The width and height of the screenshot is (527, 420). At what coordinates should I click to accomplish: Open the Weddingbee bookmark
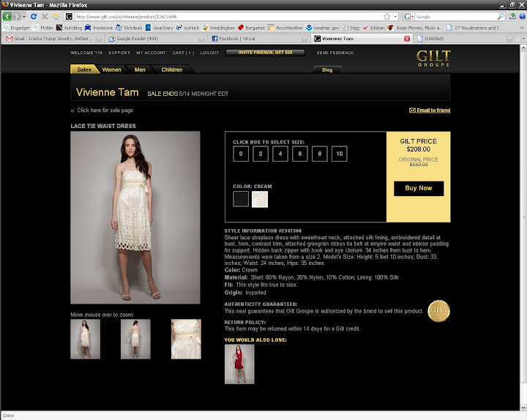(x=218, y=28)
